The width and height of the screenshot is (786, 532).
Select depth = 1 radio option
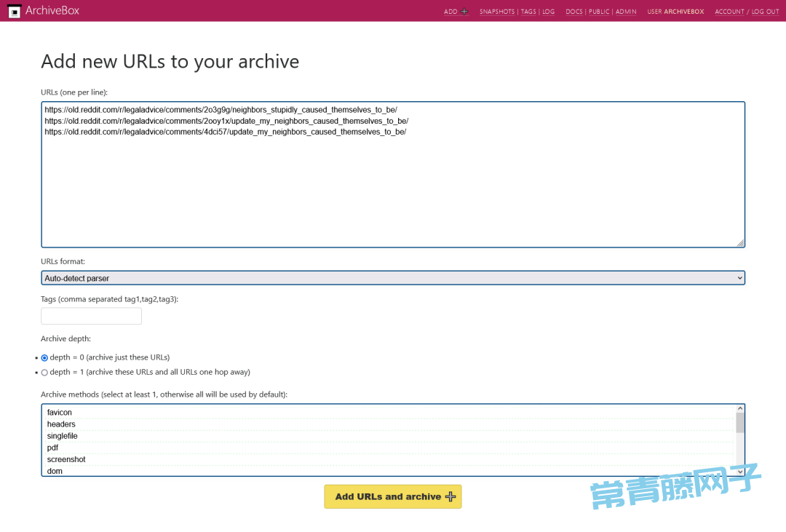pyautogui.click(x=44, y=373)
